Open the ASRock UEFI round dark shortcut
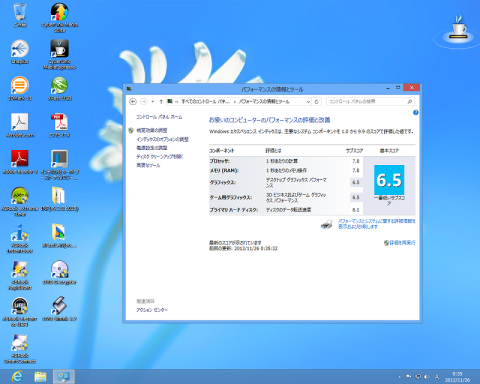Screen dimensions: 480x384 click(20, 312)
